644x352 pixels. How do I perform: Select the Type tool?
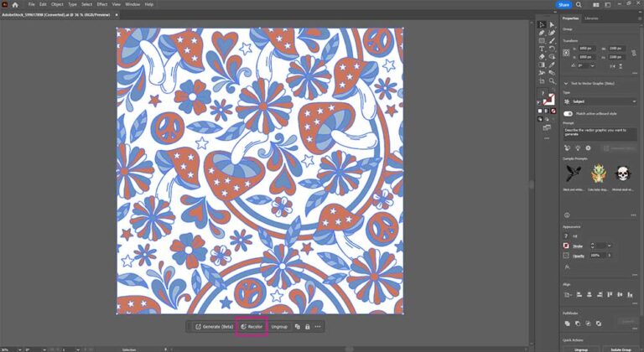542,48
